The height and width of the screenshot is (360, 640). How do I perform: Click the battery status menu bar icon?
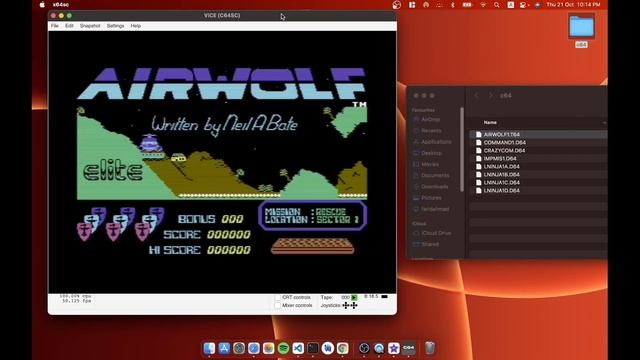467,5
